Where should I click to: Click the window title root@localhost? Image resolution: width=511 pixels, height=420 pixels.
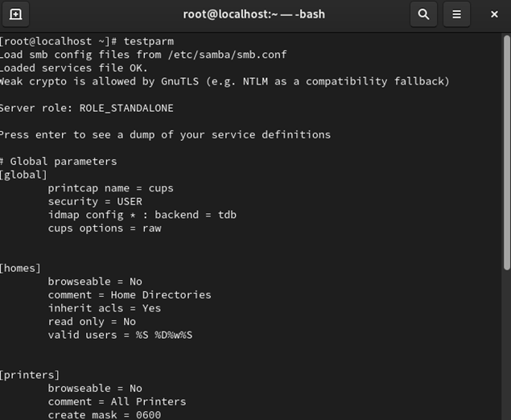(255, 14)
